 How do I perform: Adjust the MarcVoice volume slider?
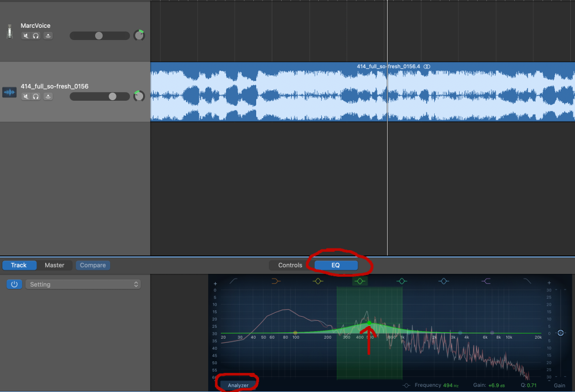pos(99,35)
